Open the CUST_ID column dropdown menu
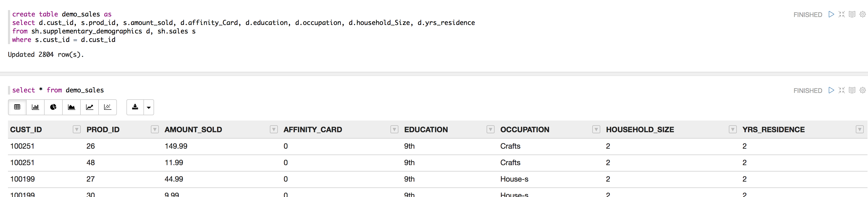 (x=76, y=130)
